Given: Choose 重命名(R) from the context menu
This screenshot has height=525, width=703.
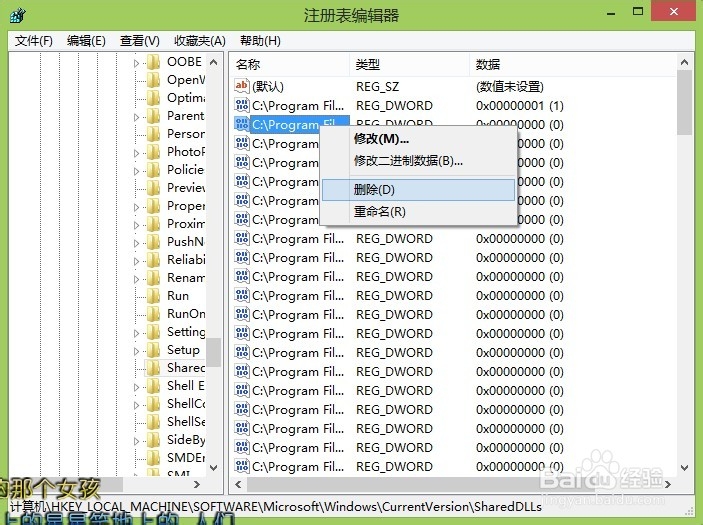Looking at the screenshot, I should [419, 211].
